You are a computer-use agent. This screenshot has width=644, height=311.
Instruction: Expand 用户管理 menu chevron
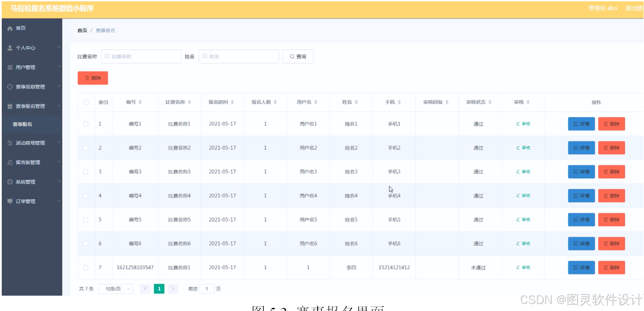click(59, 67)
